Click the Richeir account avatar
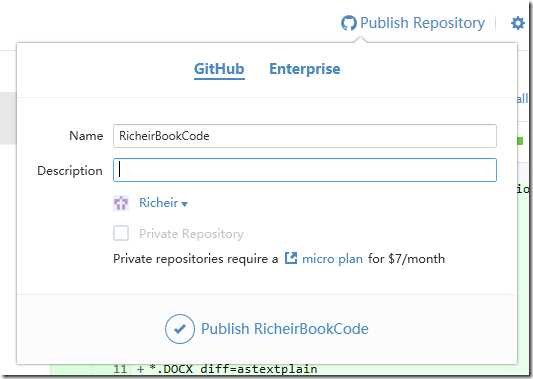 click(121, 203)
